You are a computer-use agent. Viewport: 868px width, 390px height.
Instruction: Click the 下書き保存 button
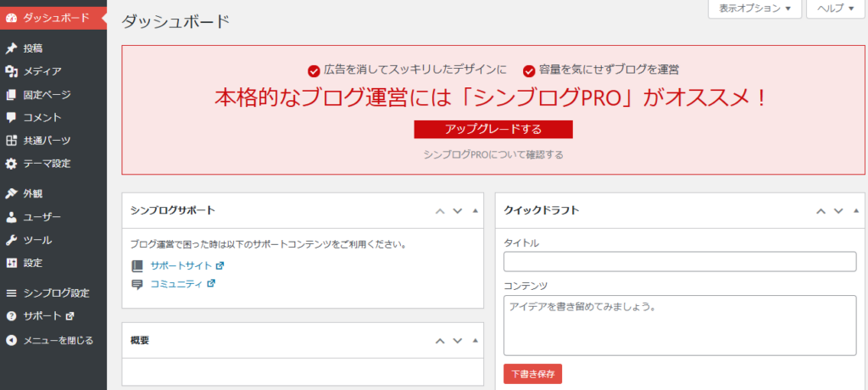pyautogui.click(x=532, y=374)
